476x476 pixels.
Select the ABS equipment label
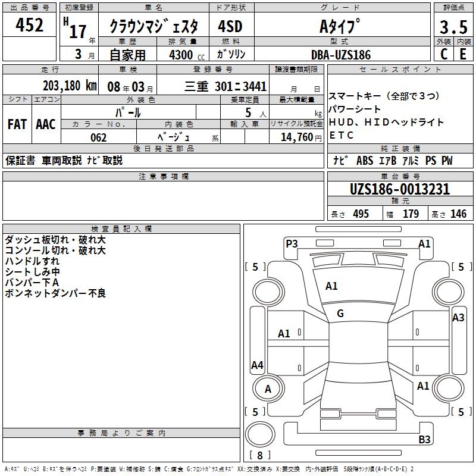coord(365,160)
